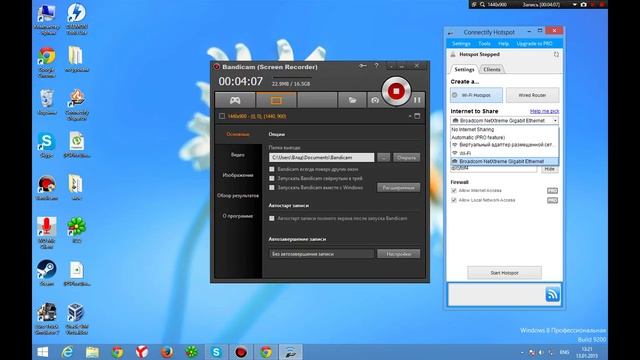
Task: Collapse the Internet to Share dropdown
Action: [x=555, y=121]
